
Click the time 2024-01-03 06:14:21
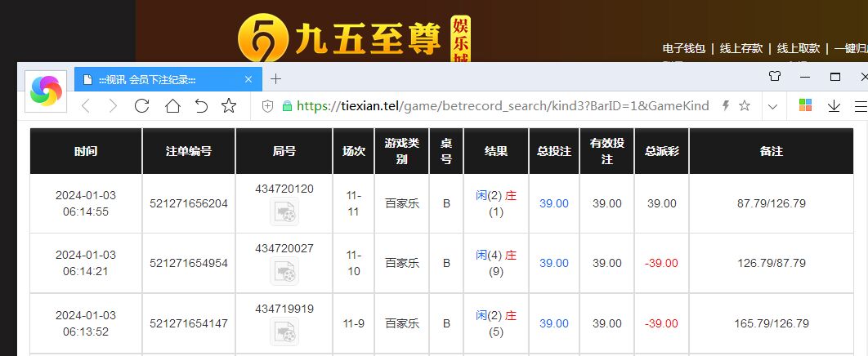tap(86, 263)
